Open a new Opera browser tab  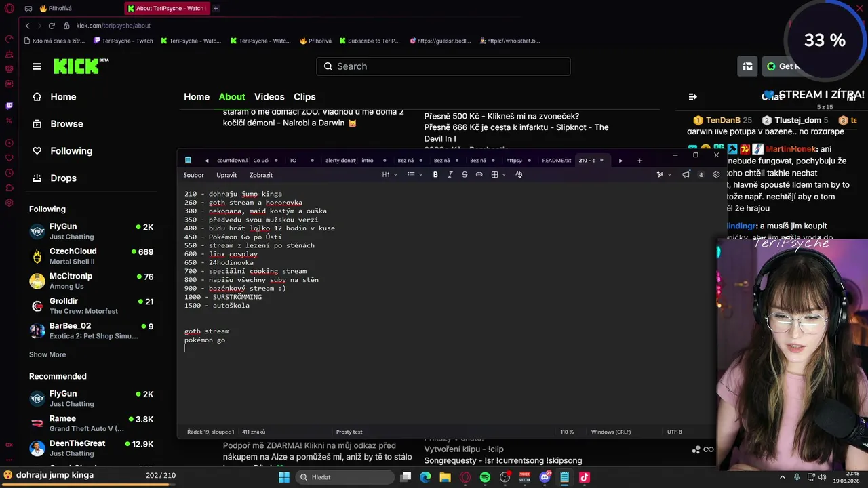tap(216, 9)
